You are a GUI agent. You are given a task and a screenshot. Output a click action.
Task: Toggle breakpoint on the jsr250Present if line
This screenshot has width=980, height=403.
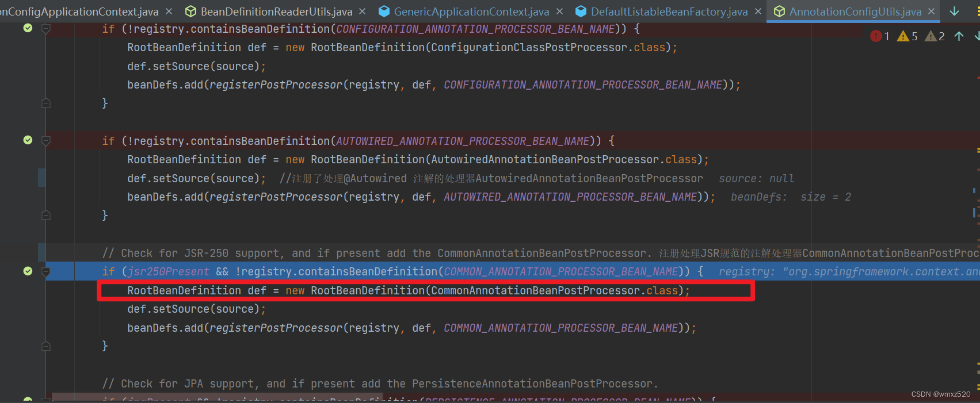(28, 271)
